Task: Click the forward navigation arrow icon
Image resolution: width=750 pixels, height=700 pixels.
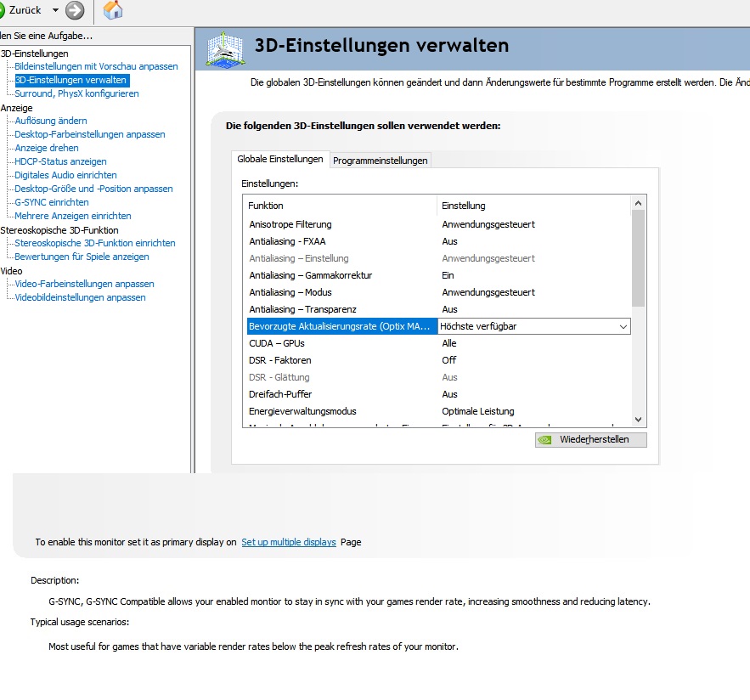Action: tap(75, 10)
